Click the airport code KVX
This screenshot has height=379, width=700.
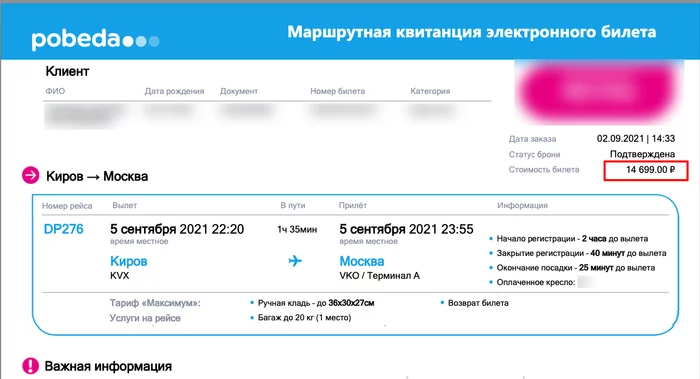[x=119, y=275]
